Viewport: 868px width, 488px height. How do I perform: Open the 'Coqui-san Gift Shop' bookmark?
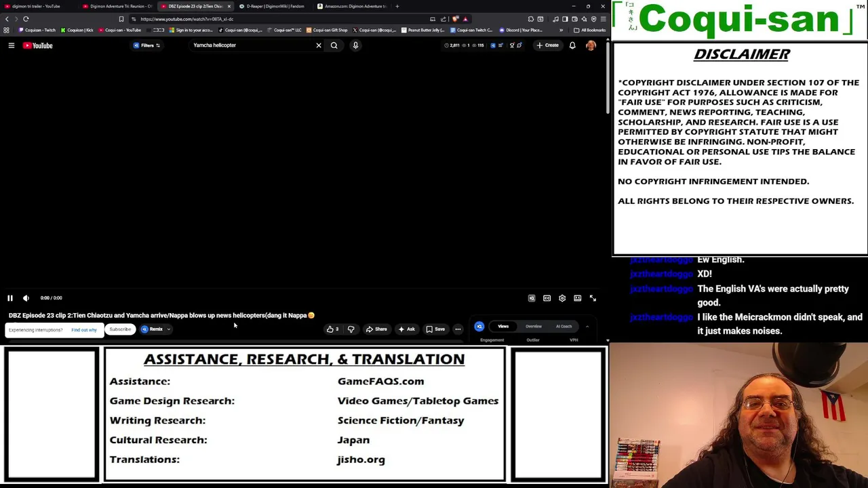coord(327,30)
